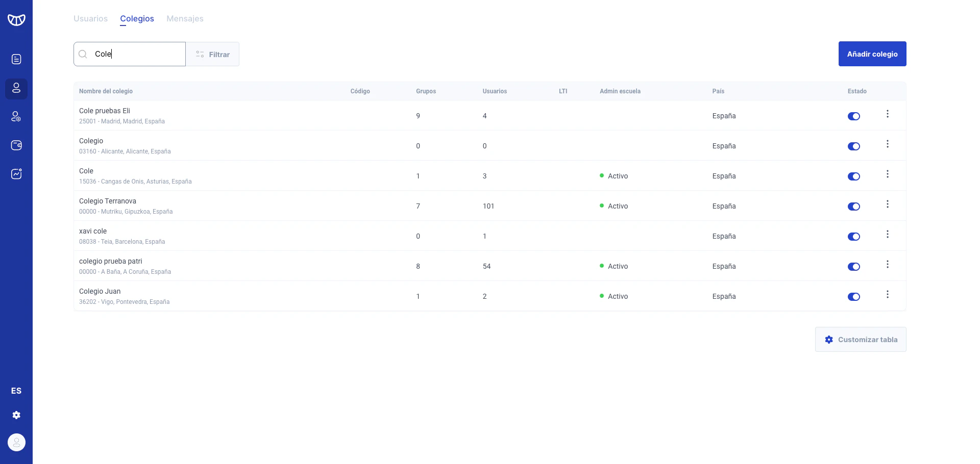Open the Colegio Terranova school name
Screen dimensions: 980x464
tap(108, 201)
